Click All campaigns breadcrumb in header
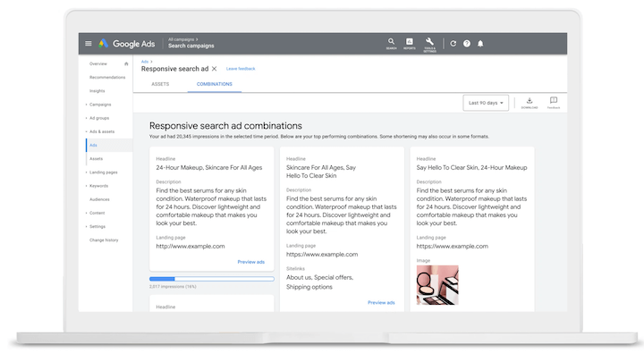This screenshot has width=644, height=353. (181, 39)
